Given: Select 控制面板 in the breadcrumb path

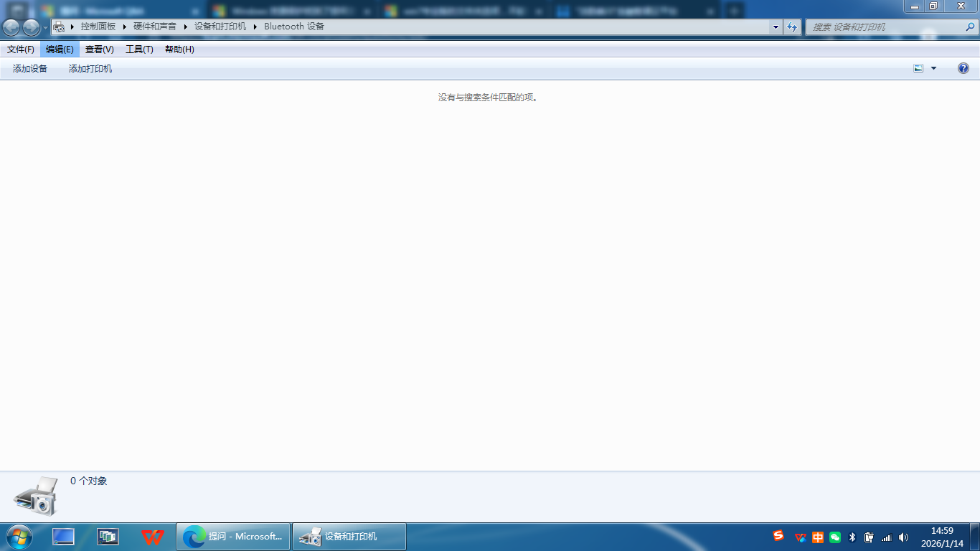Looking at the screenshot, I should point(98,27).
